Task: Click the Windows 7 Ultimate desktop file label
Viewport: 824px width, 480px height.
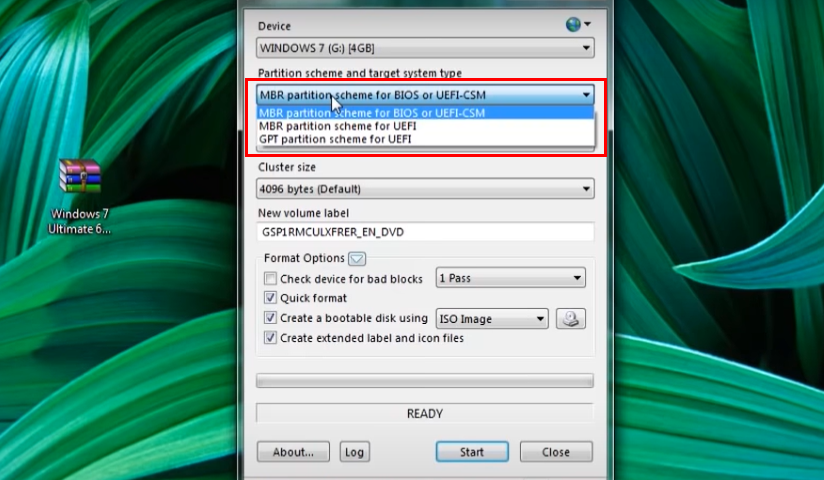Action: tap(79, 221)
